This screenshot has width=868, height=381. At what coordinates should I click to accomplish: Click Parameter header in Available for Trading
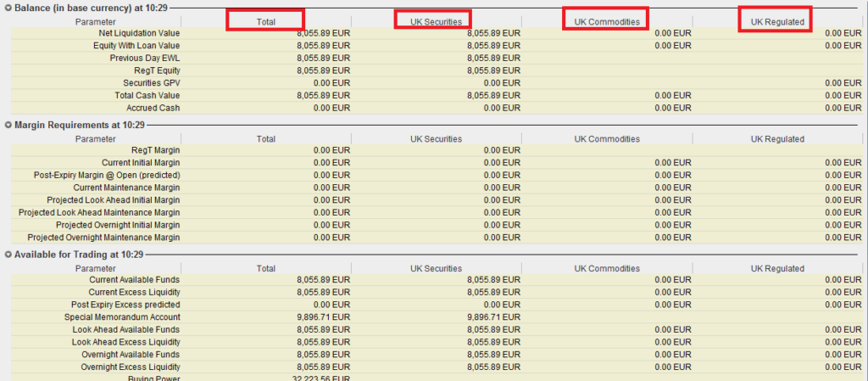[x=96, y=269]
